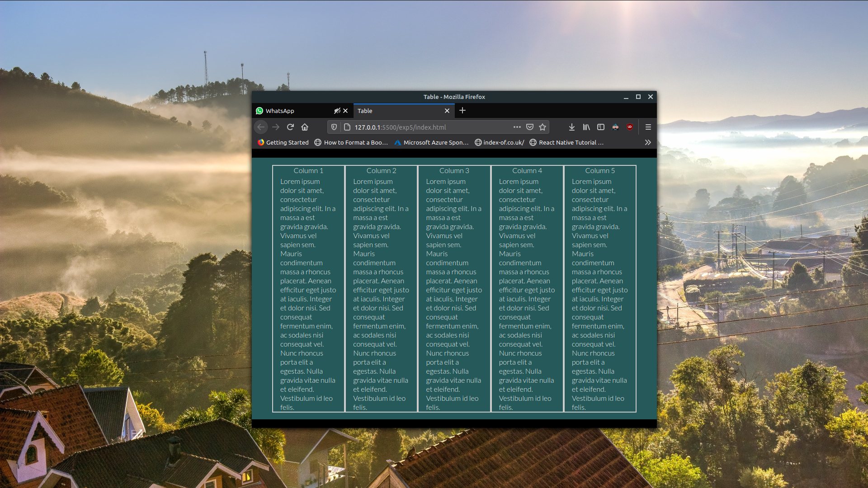Go to the Firefox home page
The image size is (868, 488).
pos(305,127)
